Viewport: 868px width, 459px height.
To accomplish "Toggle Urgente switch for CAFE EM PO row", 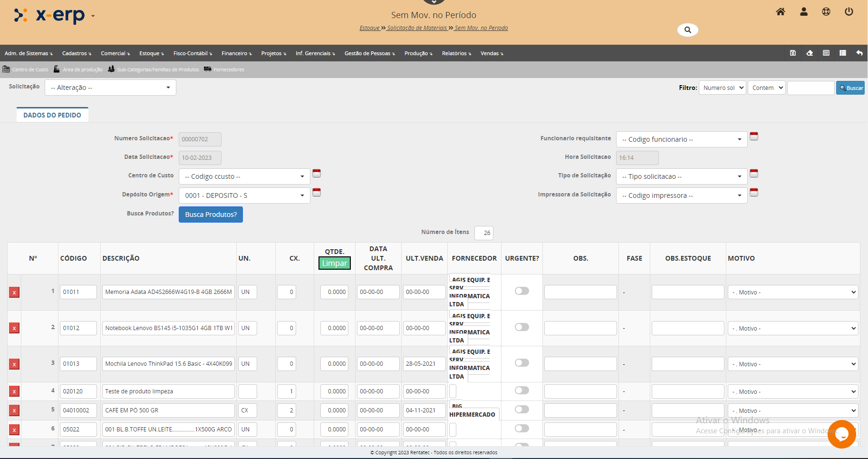I will click(x=521, y=410).
